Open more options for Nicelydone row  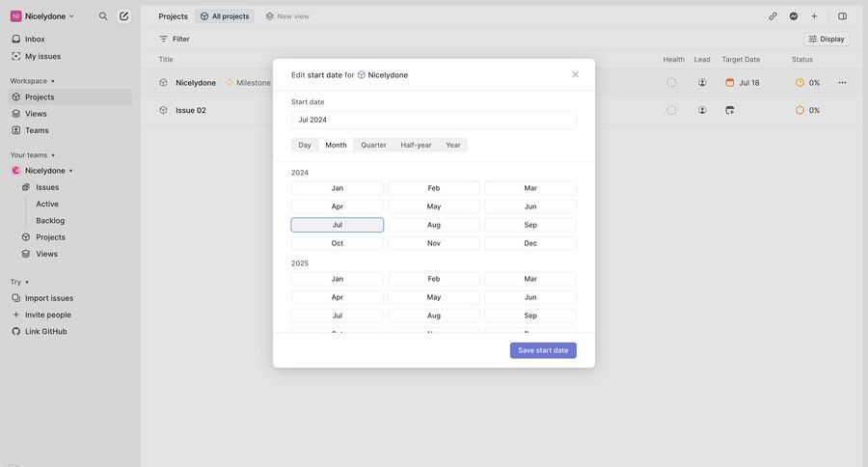(x=842, y=83)
